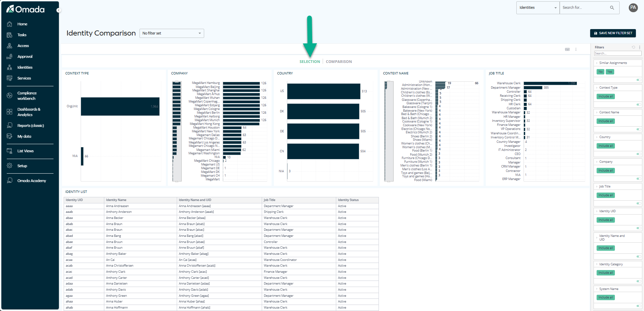Image resolution: width=644 pixels, height=311 pixels.
Task: Click the search magnifier icon
Action: (x=612, y=7)
